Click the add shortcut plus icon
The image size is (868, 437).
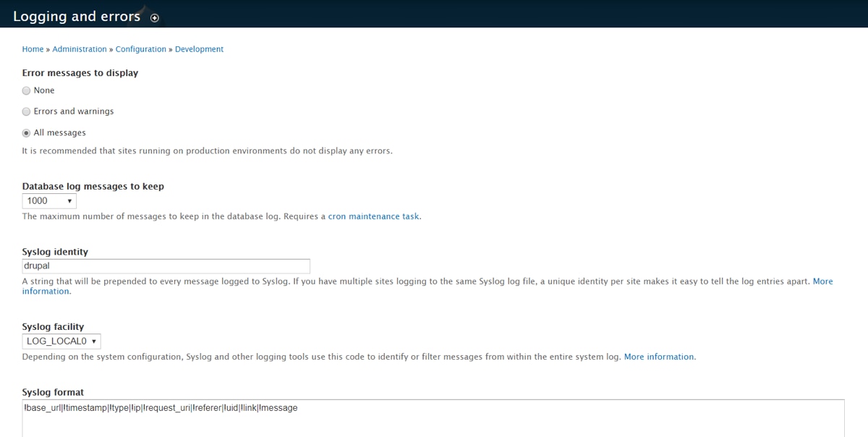pos(154,18)
